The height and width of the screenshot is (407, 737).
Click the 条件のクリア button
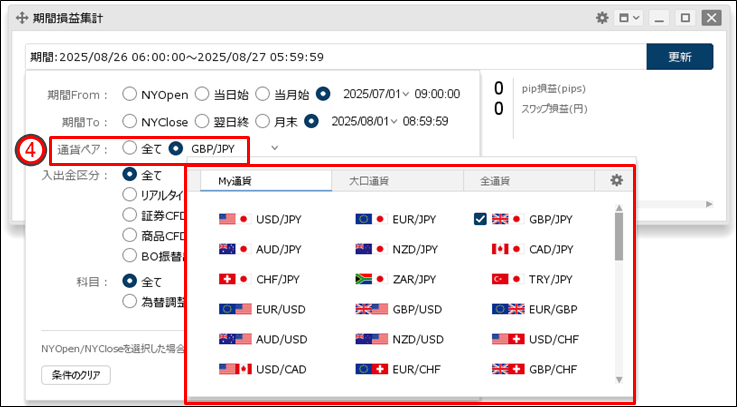76,375
